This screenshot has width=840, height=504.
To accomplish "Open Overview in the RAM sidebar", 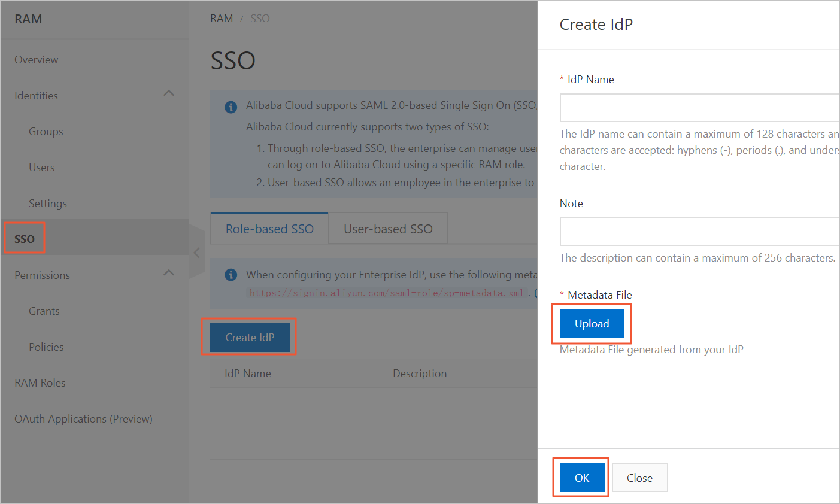I will [x=37, y=60].
